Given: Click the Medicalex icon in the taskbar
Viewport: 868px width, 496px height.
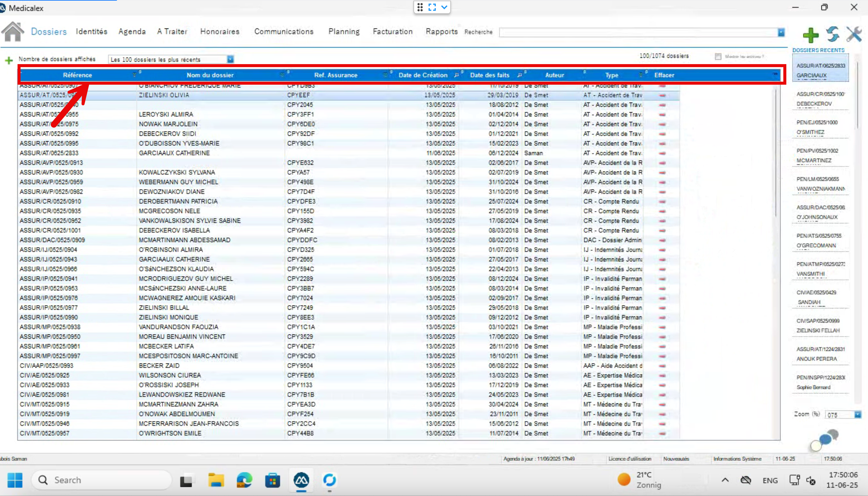Looking at the screenshot, I should pos(301,480).
